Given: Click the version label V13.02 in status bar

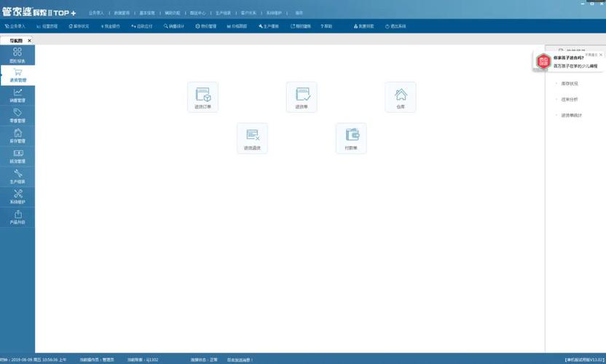Looking at the screenshot, I should tap(584, 360).
